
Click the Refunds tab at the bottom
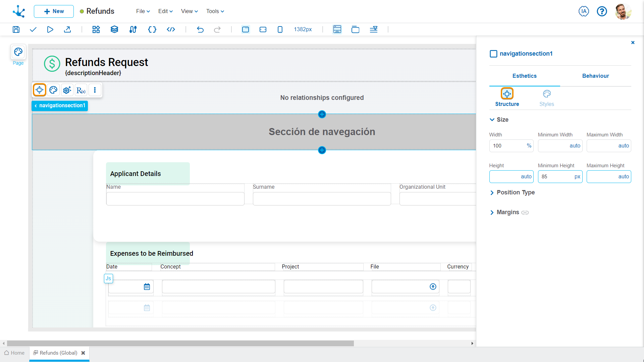point(57,353)
